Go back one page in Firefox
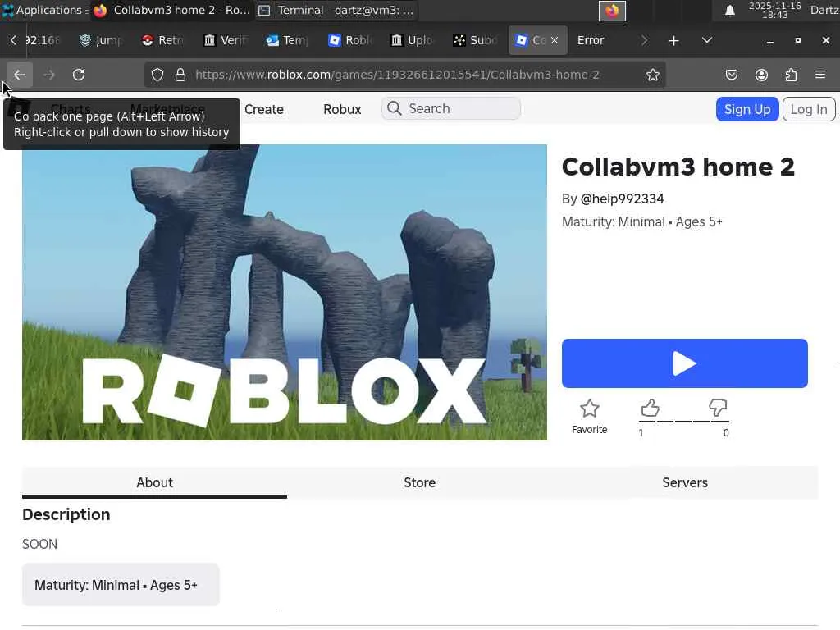Image resolution: width=840 pixels, height=630 pixels. point(20,75)
